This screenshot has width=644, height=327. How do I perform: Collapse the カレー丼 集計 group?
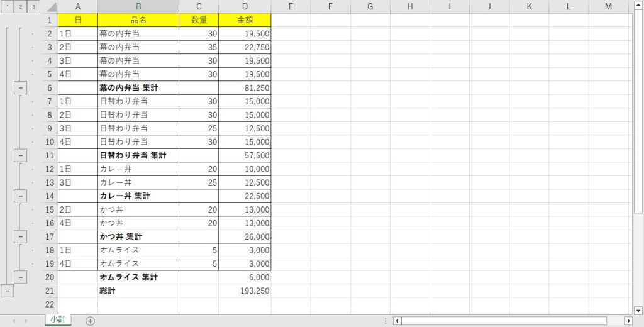20,196
